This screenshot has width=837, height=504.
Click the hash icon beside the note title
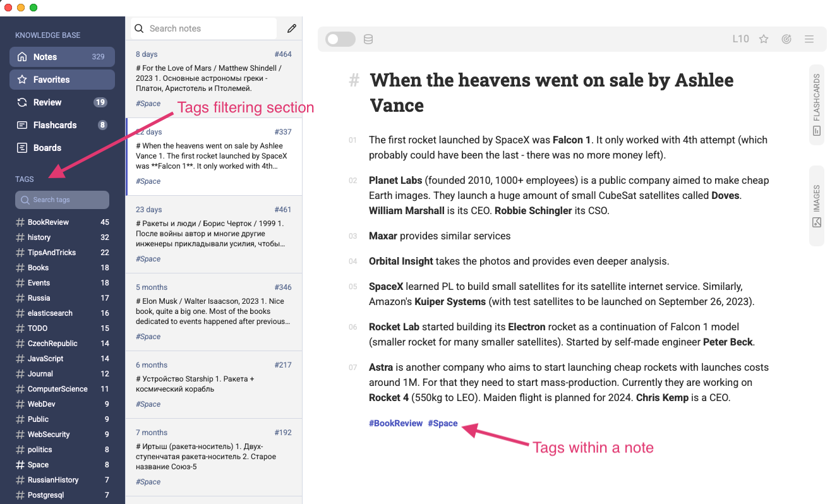click(353, 80)
